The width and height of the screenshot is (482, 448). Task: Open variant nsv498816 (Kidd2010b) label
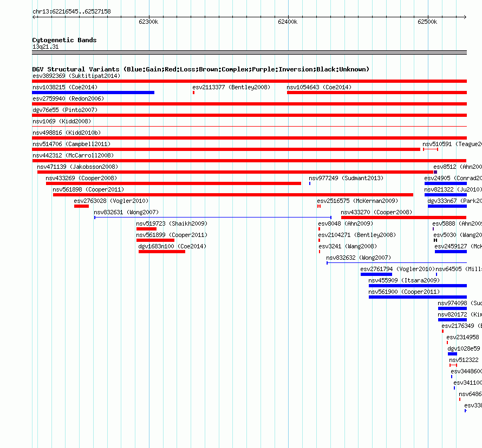67,133
